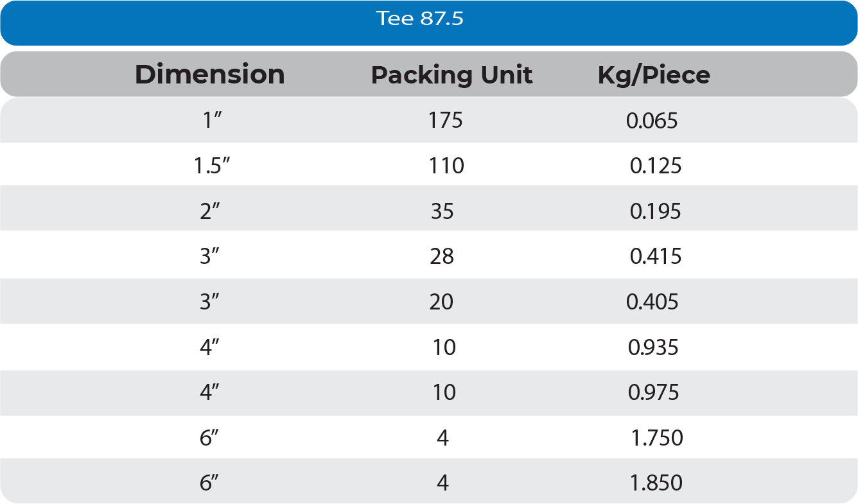The image size is (858, 504).
Task: Click the 0.405 weight cell
Action: pyautogui.click(x=652, y=302)
